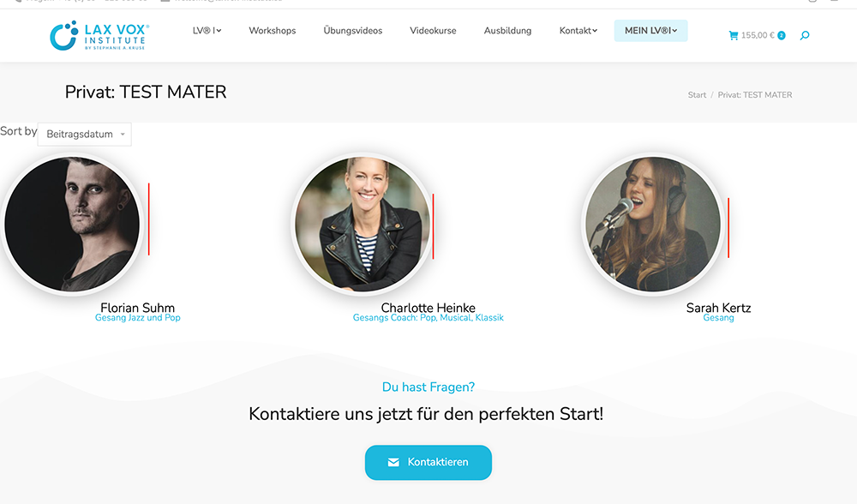Expand the Kontakt menu dropdown
This screenshot has width=857, height=504.
[x=578, y=31]
